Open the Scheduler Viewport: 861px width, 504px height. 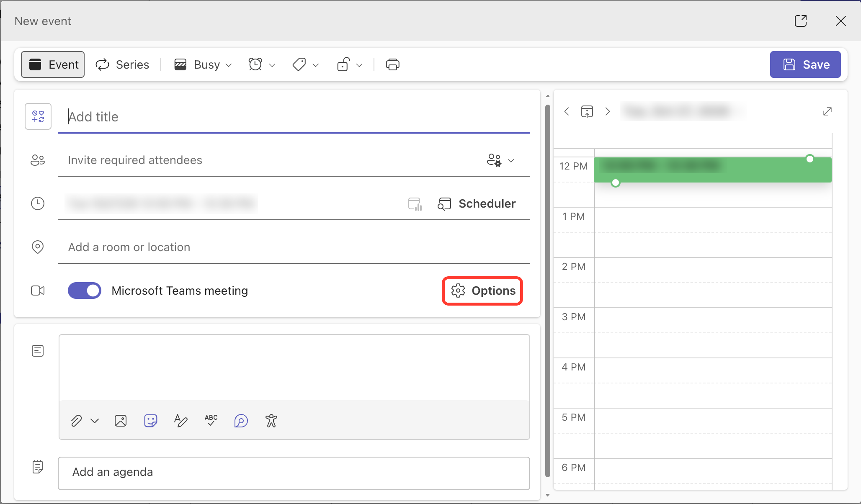(477, 204)
